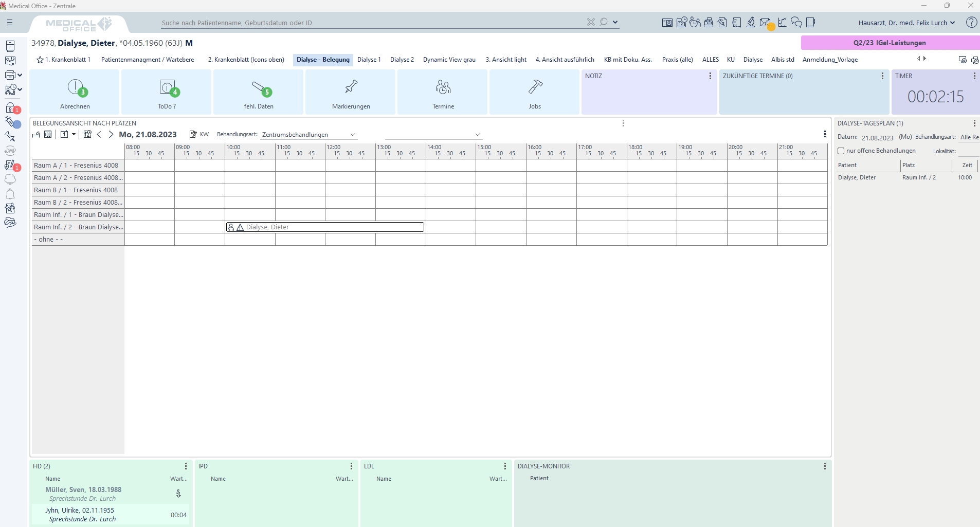The width and height of the screenshot is (980, 527).
Task: Open the lock icon with red badge
Action: pyautogui.click(x=11, y=108)
